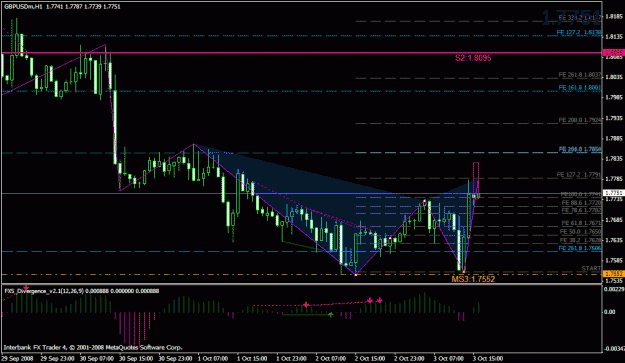Select the FE 38.2 1.7628 level label
The image size is (625, 363).
[x=581, y=240]
